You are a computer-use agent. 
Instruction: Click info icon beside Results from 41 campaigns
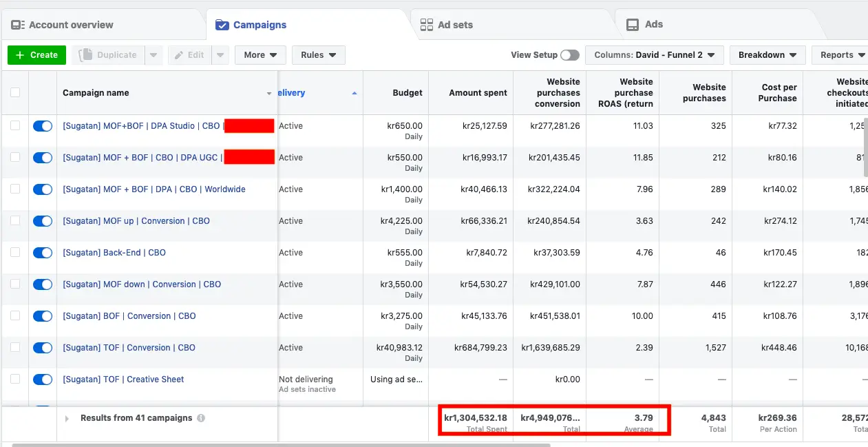[201, 418]
